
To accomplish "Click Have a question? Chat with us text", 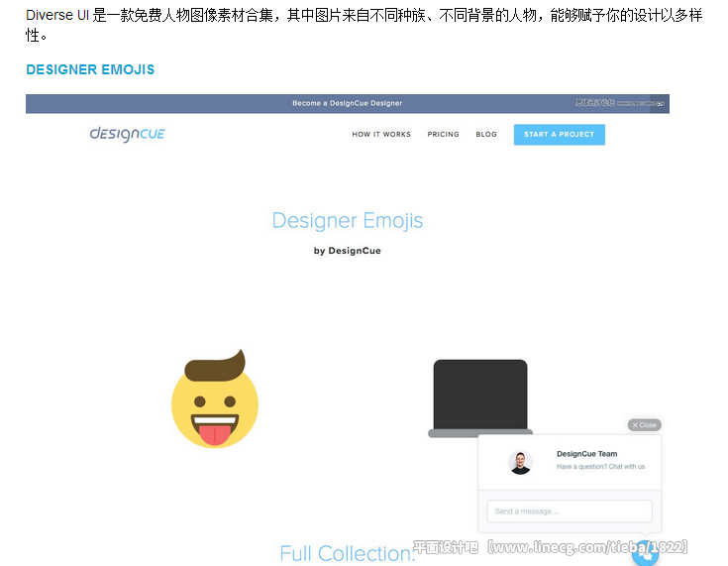I will pyautogui.click(x=601, y=467).
